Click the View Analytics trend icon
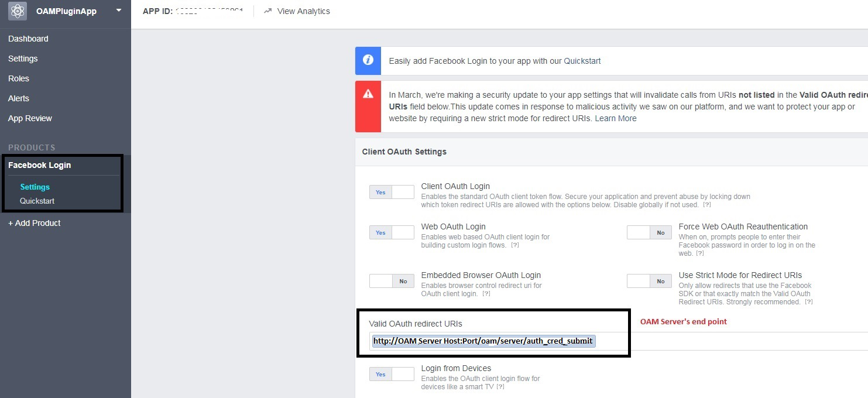868x398 pixels. [x=268, y=11]
